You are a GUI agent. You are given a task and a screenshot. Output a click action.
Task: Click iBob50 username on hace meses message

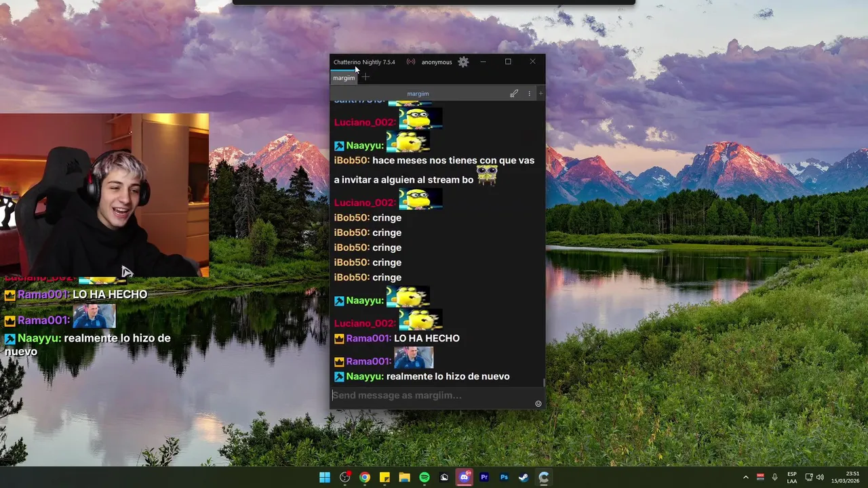coord(351,161)
